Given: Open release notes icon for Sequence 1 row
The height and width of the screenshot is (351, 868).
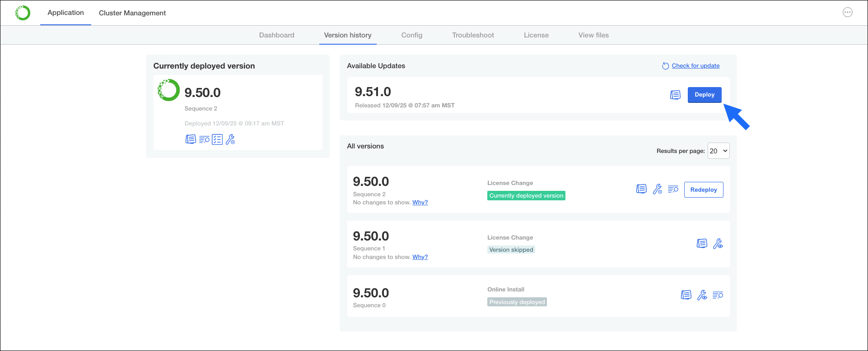Looking at the screenshot, I should (x=702, y=244).
